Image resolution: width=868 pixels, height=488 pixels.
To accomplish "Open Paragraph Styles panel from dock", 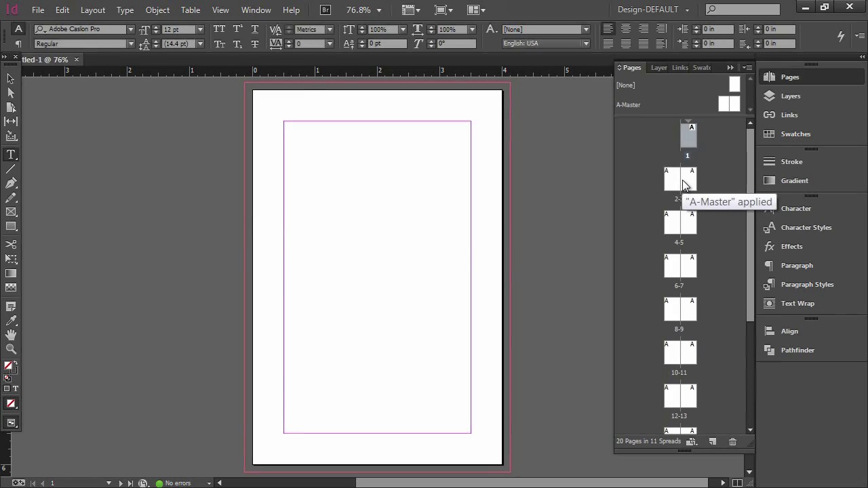I will [x=806, y=285].
